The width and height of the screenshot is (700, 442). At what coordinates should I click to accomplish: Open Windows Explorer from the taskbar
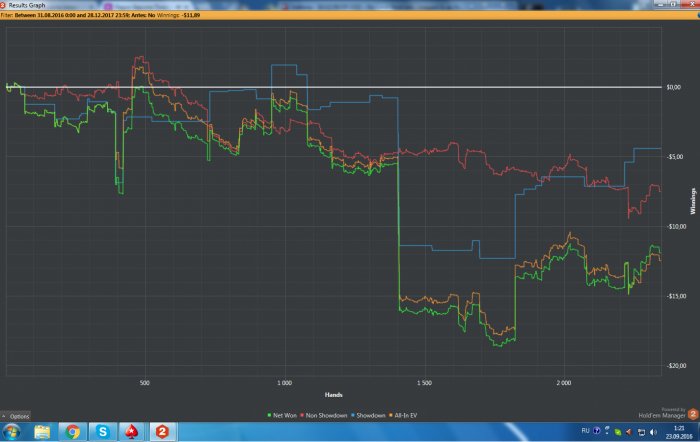(42, 432)
